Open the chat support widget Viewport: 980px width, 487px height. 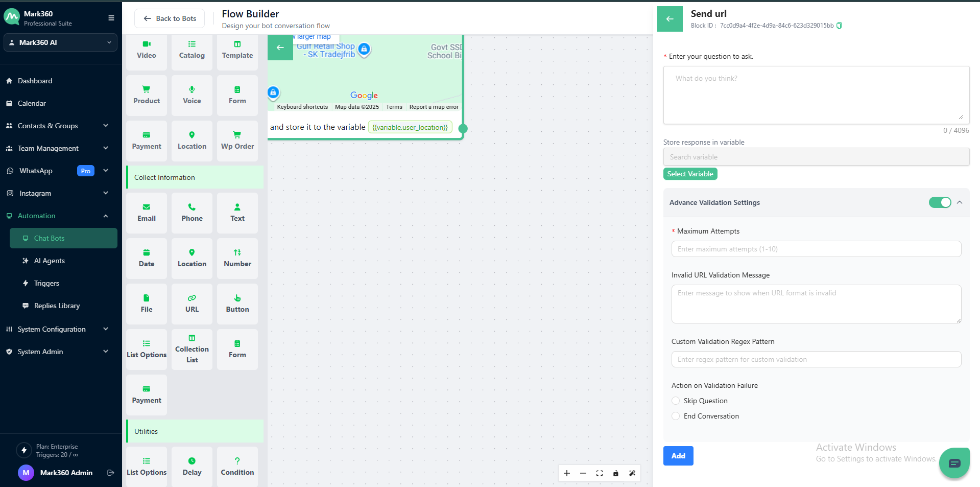click(954, 463)
